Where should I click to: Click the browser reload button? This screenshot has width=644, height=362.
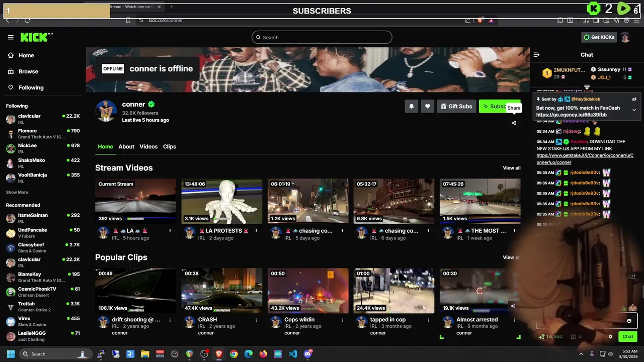27,20
